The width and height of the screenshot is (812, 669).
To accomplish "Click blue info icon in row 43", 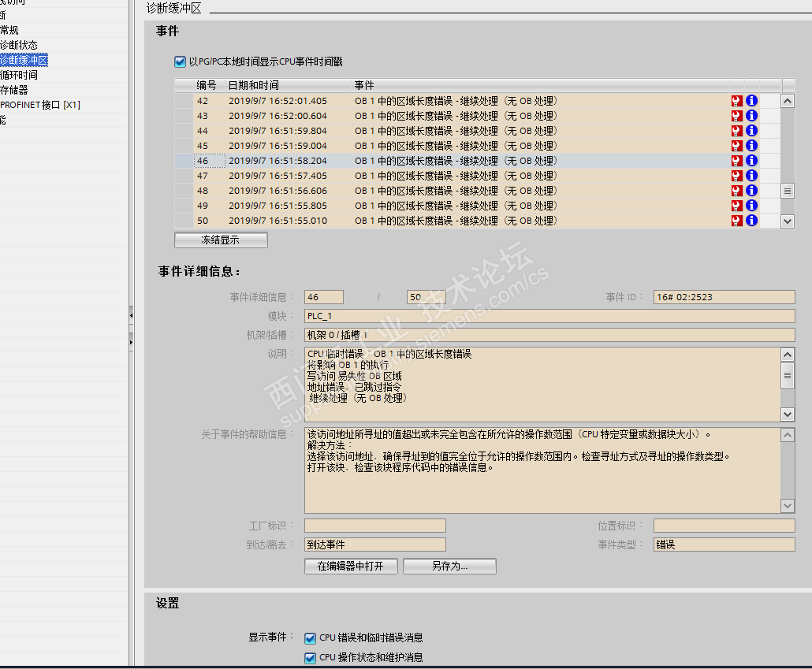I will [x=751, y=116].
